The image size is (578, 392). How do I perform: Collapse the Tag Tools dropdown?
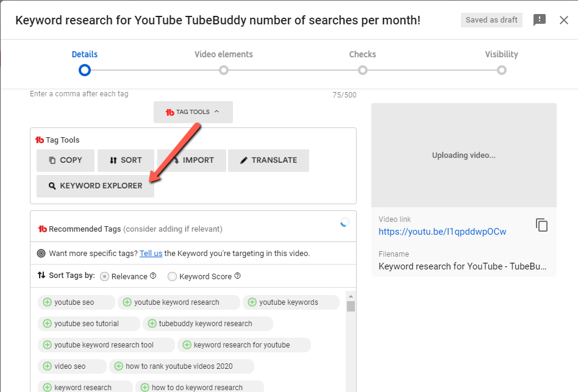click(x=193, y=112)
